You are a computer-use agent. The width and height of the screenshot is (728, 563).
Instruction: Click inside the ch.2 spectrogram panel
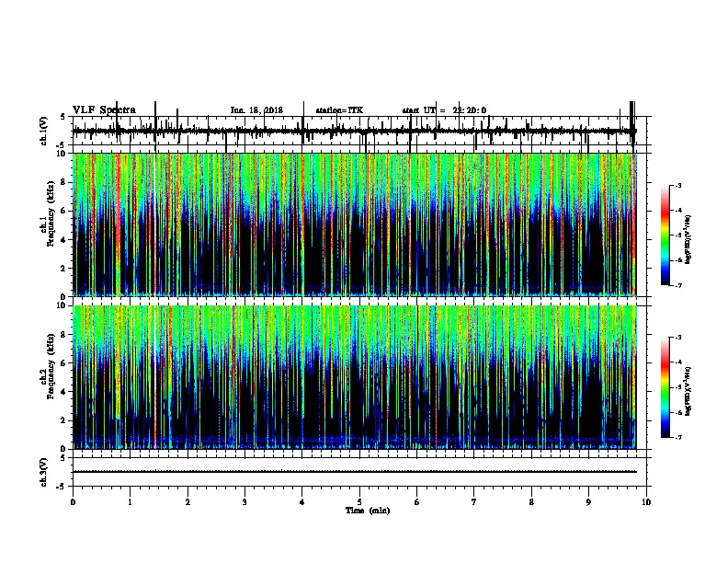[355, 377]
